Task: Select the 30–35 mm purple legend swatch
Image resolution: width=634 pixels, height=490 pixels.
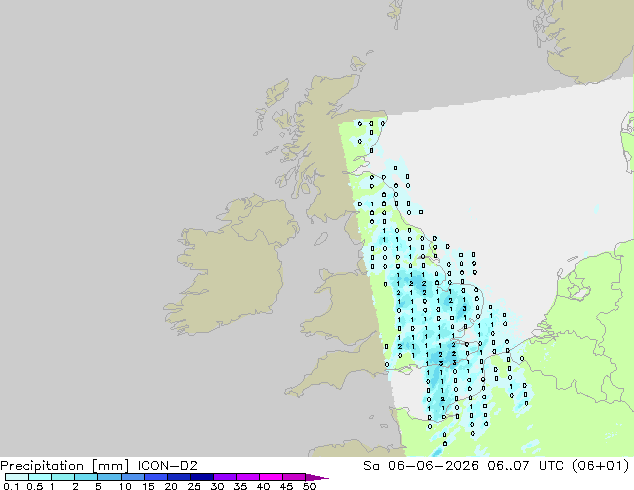Action: (225, 477)
